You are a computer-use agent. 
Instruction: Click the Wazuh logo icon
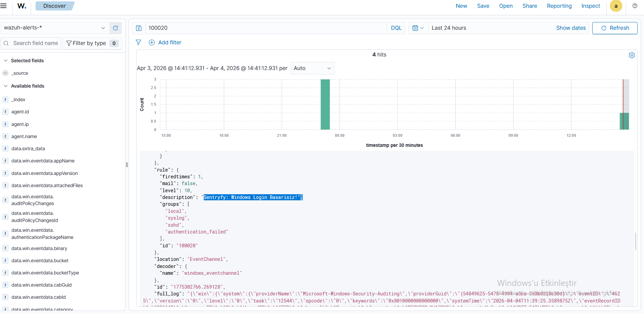(x=22, y=6)
